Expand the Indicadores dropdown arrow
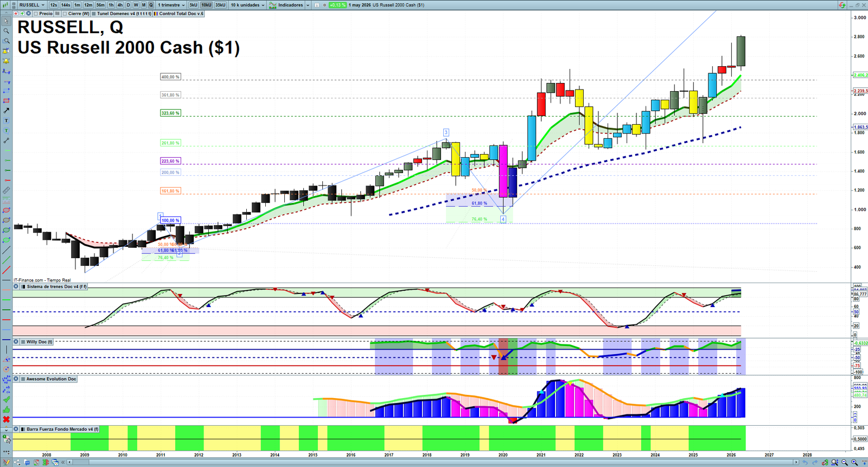868x467 pixels. (x=308, y=5)
